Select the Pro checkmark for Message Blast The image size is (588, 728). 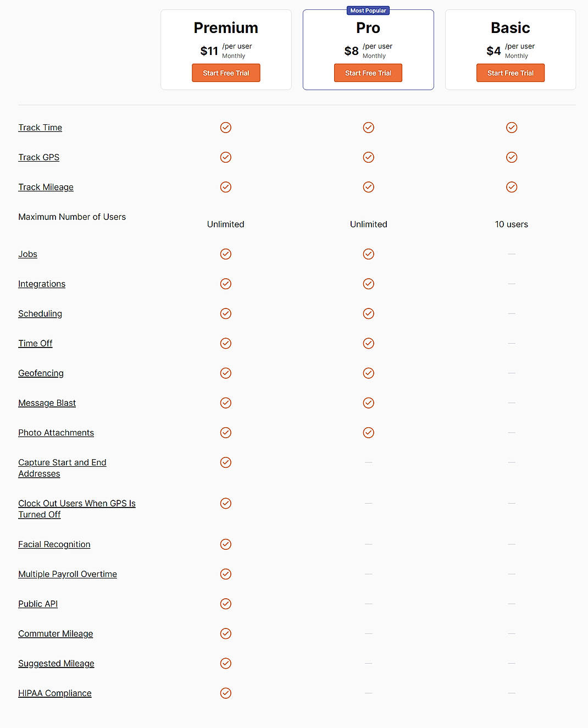[368, 402]
